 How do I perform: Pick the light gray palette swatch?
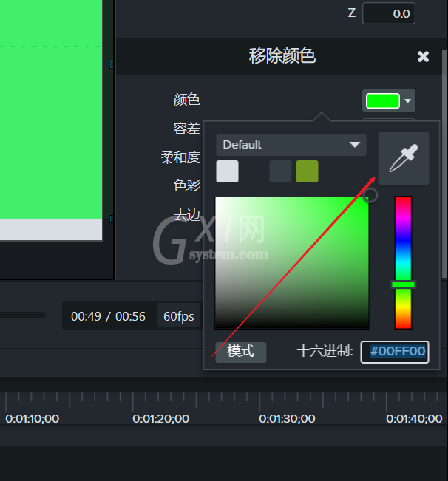[x=227, y=171]
